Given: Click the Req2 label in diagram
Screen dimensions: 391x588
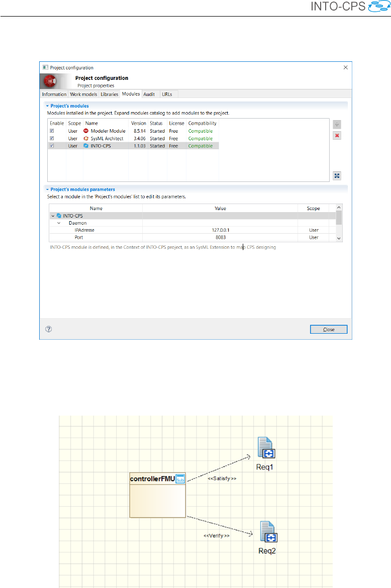Looking at the screenshot, I should click(x=267, y=551).
